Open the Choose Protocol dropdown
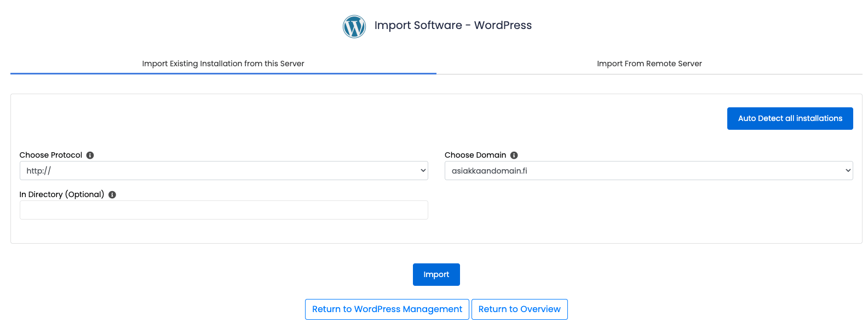The image size is (868, 334). click(x=224, y=171)
